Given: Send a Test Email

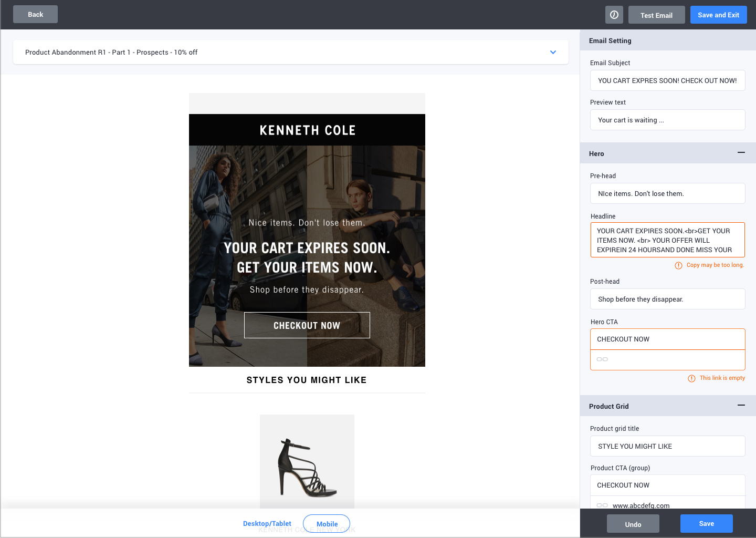Looking at the screenshot, I should click(656, 15).
